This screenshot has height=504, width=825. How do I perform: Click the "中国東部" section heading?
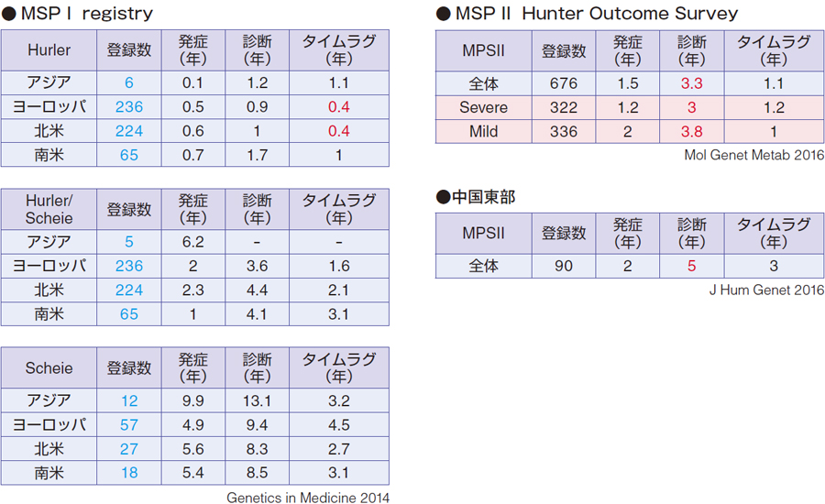tap(478, 197)
